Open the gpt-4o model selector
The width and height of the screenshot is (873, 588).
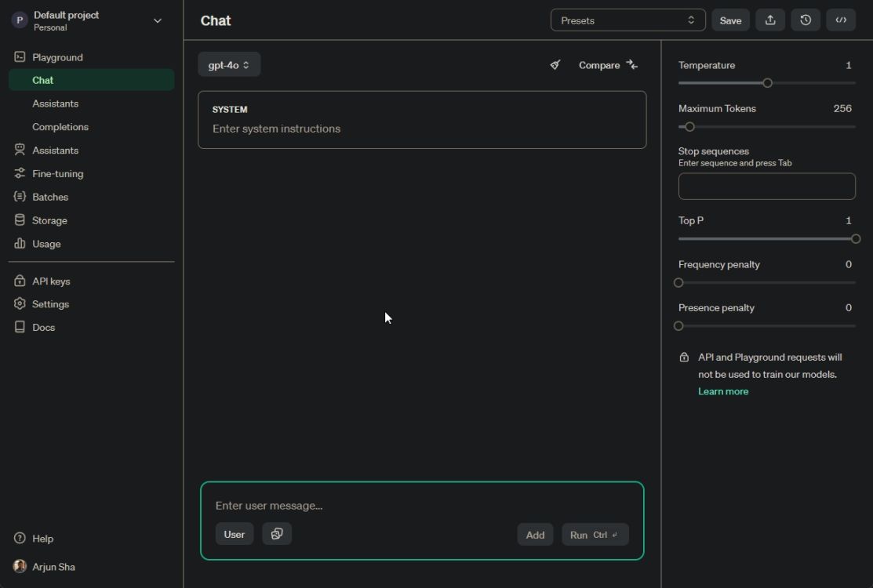tap(229, 64)
